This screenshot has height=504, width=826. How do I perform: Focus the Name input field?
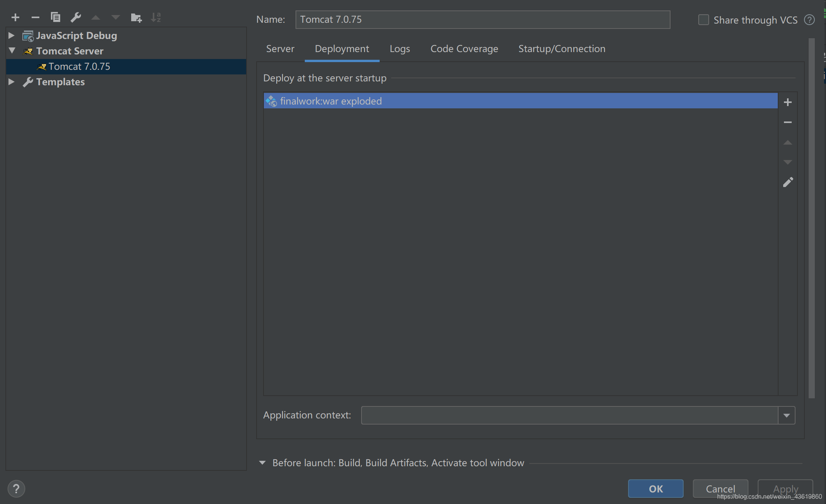coord(483,20)
